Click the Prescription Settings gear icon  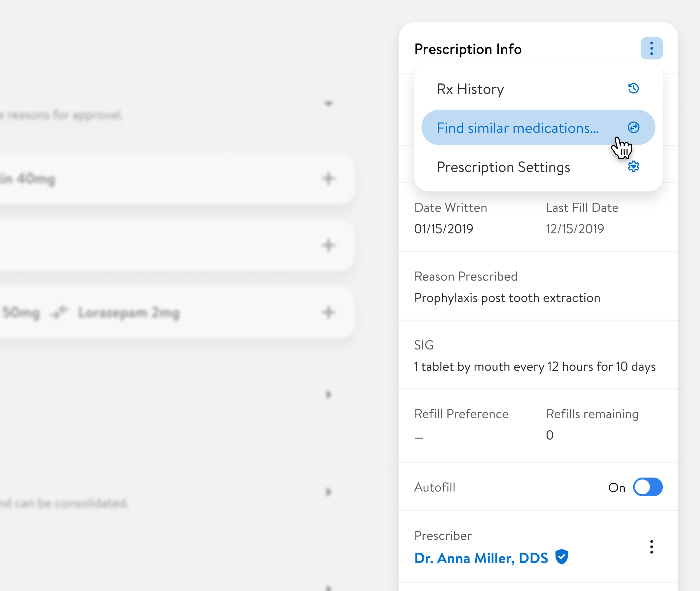[x=633, y=166]
